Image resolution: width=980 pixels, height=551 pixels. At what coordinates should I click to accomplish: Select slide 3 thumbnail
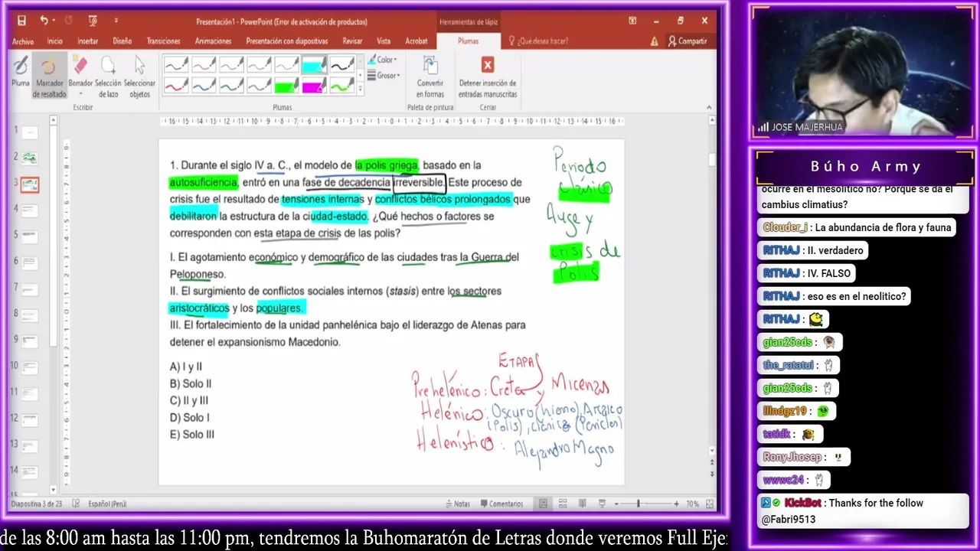pos(30,184)
